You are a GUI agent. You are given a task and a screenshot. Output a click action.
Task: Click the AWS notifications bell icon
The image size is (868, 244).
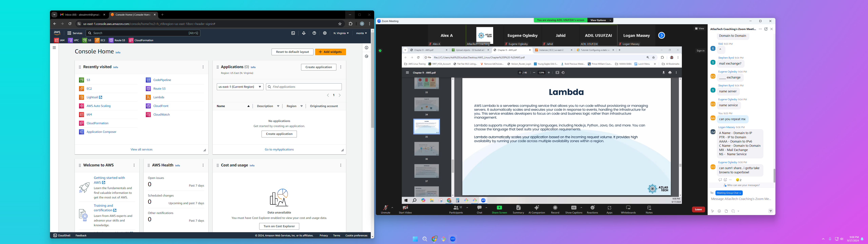(304, 33)
